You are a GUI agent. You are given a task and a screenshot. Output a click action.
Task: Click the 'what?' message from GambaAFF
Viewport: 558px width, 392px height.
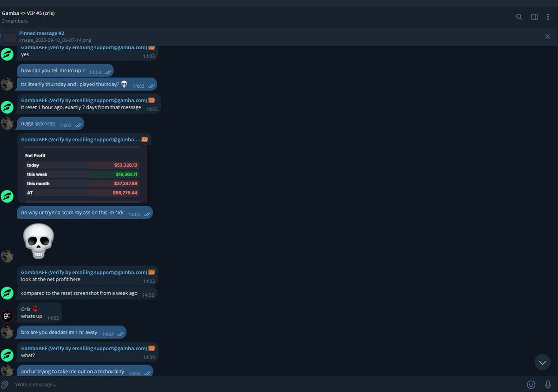point(88,352)
